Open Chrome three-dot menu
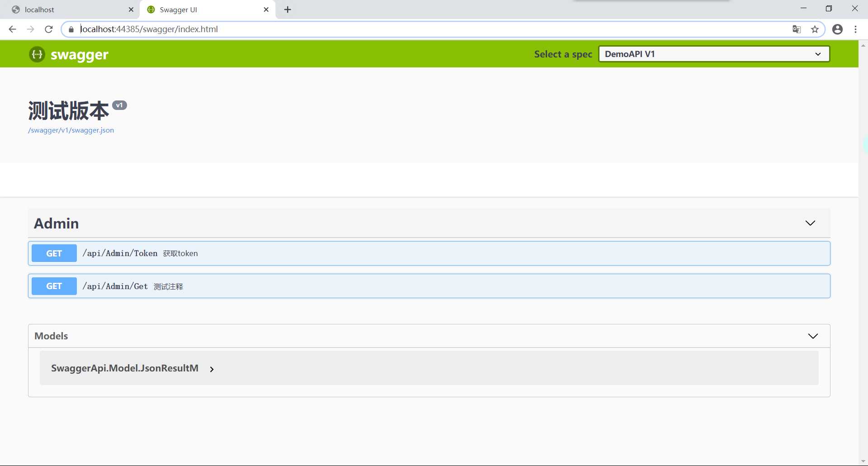Viewport: 868px width, 466px height. click(855, 29)
